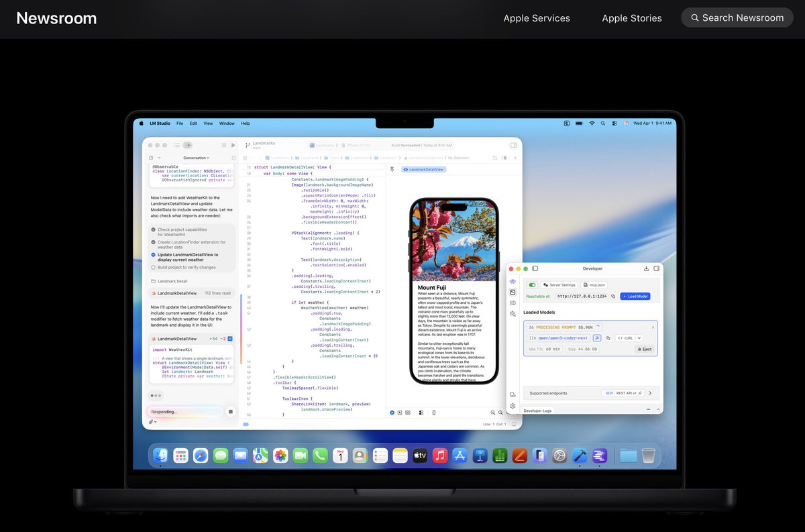
Task: Click the Search Newsroom field
Action: 737,17
